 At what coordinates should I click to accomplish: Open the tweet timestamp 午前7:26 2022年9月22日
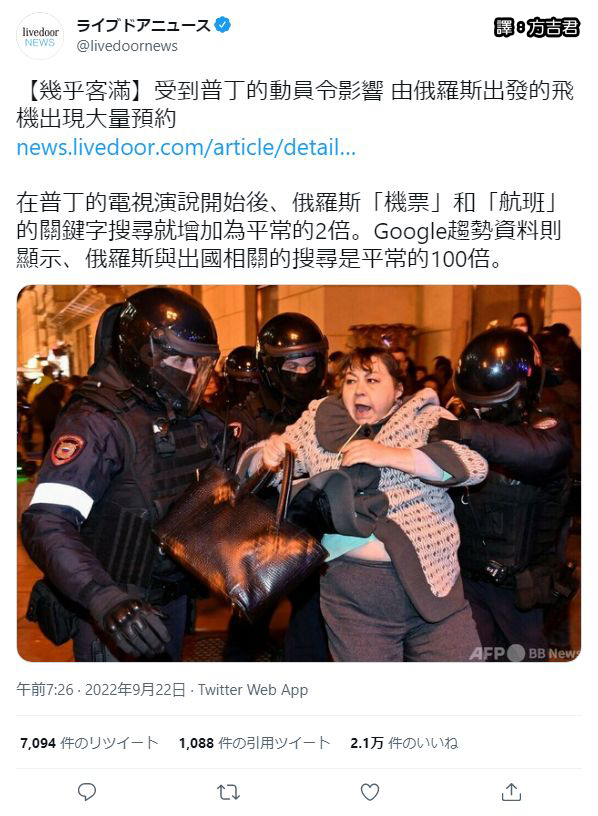(101, 690)
